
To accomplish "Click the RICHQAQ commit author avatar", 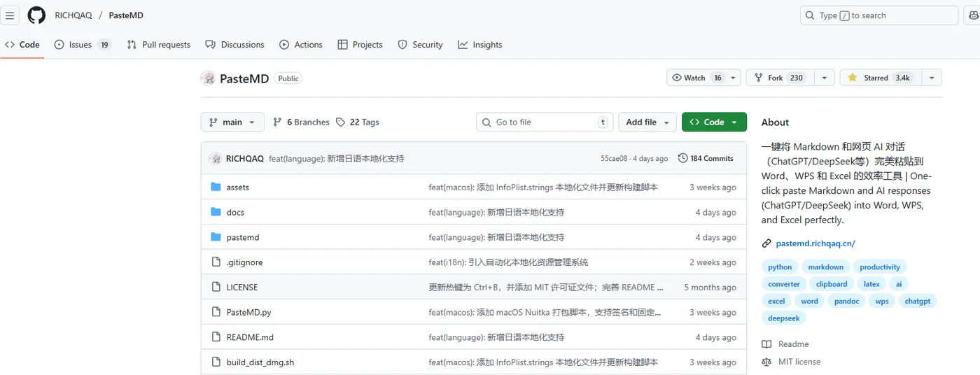I will (216, 159).
